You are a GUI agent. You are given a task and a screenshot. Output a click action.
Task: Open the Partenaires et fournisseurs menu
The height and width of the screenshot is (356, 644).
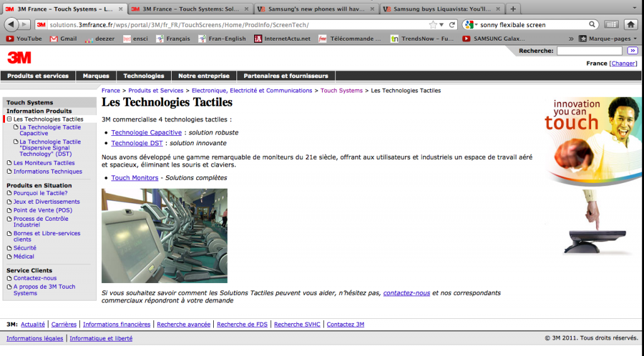pyautogui.click(x=286, y=76)
